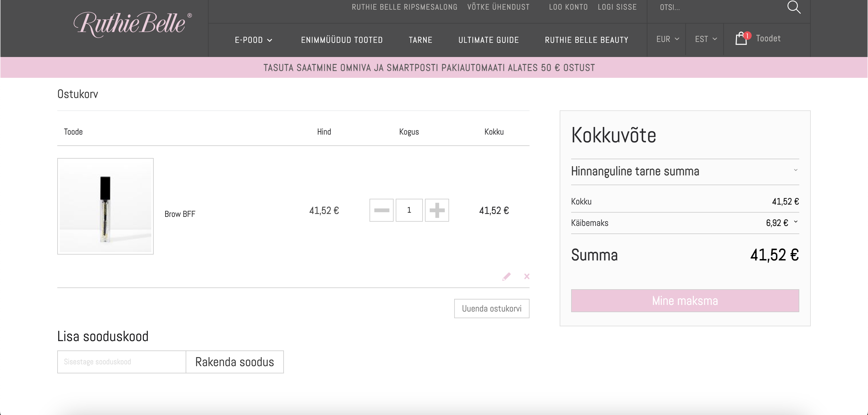Click Logi sisse login link
This screenshot has height=415, width=868.
click(x=617, y=7)
